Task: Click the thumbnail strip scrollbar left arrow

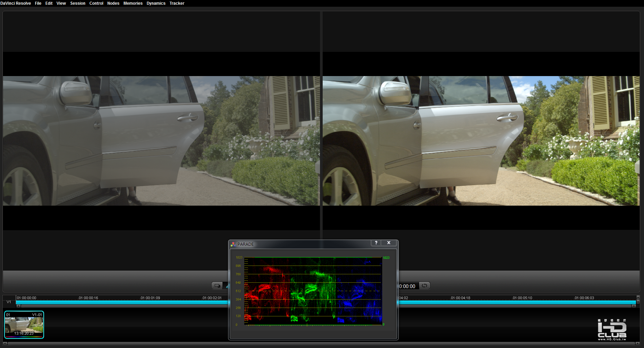Action: pos(5,343)
